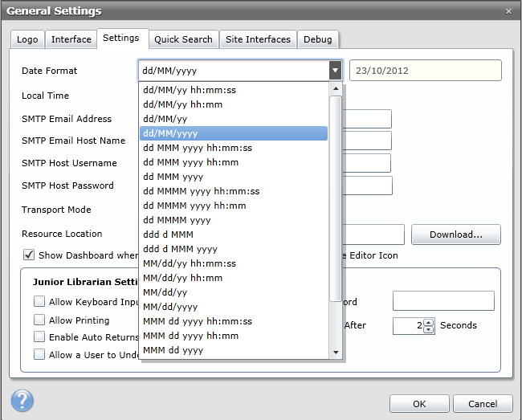Image resolution: width=522 pixels, height=420 pixels.
Task: Click the Download... button
Action: (455, 234)
